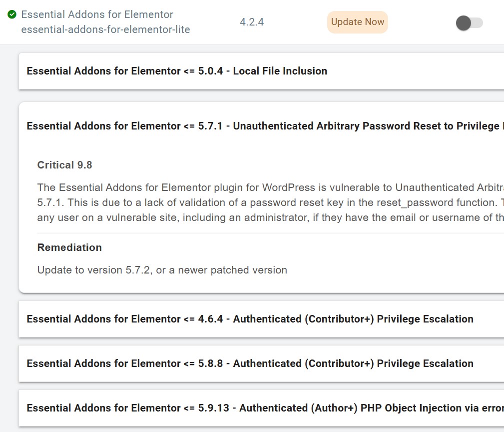The image size is (504, 432).
Task: Click the horizontal divider above Remediation
Action: click(x=270, y=233)
